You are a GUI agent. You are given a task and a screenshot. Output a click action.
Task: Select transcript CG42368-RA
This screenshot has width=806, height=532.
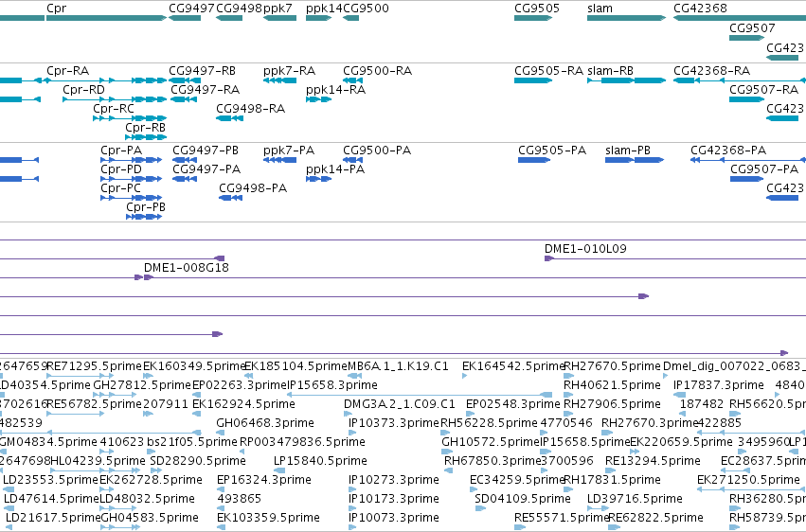[x=740, y=80]
